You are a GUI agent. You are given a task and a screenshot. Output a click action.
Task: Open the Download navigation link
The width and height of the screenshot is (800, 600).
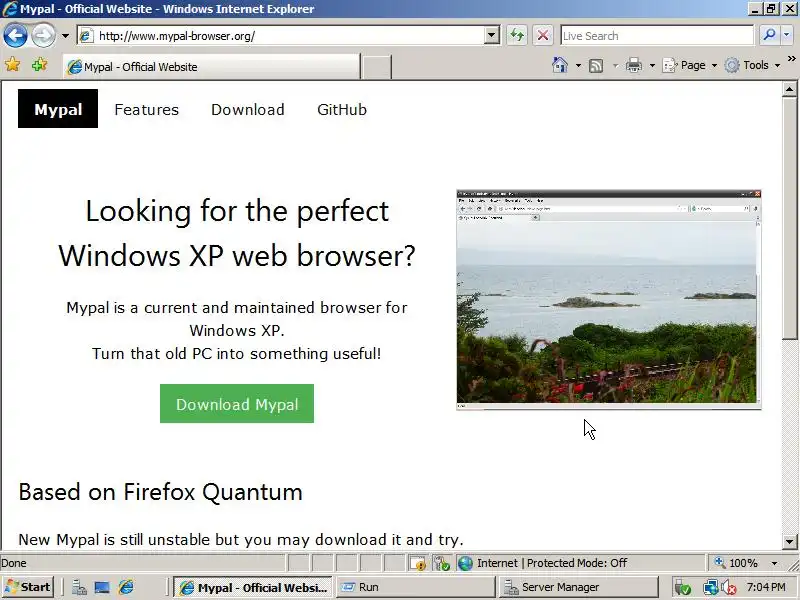[x=248, y=109]
